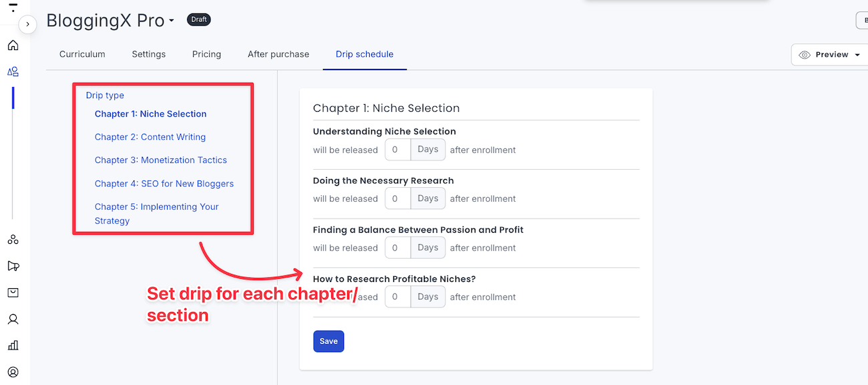Open the bar chart analytics icon
The height and width of the screenshot is (385, 868).
click(x=13, y=346)
